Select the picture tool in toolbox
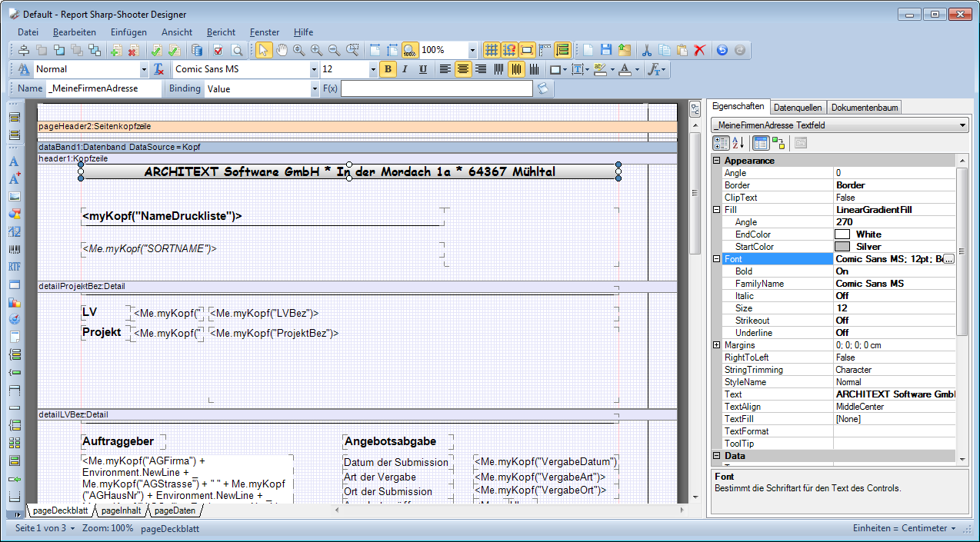Screen dimensions: 980x542 (x=14, y=196)
